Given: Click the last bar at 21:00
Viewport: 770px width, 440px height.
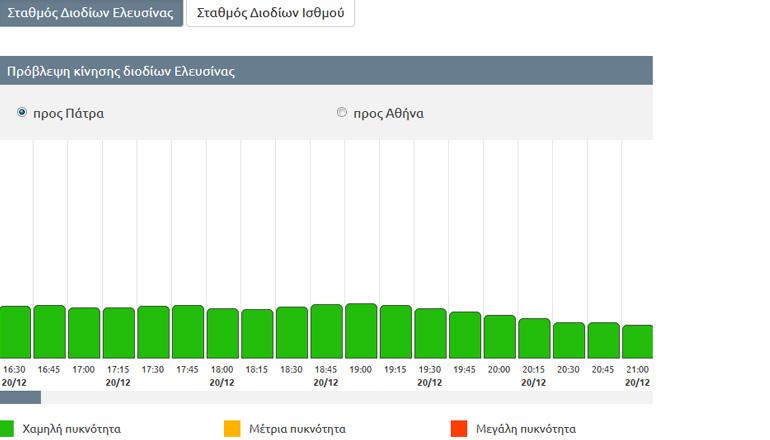Looking at the screenshot, I should (x=637, y=341).
